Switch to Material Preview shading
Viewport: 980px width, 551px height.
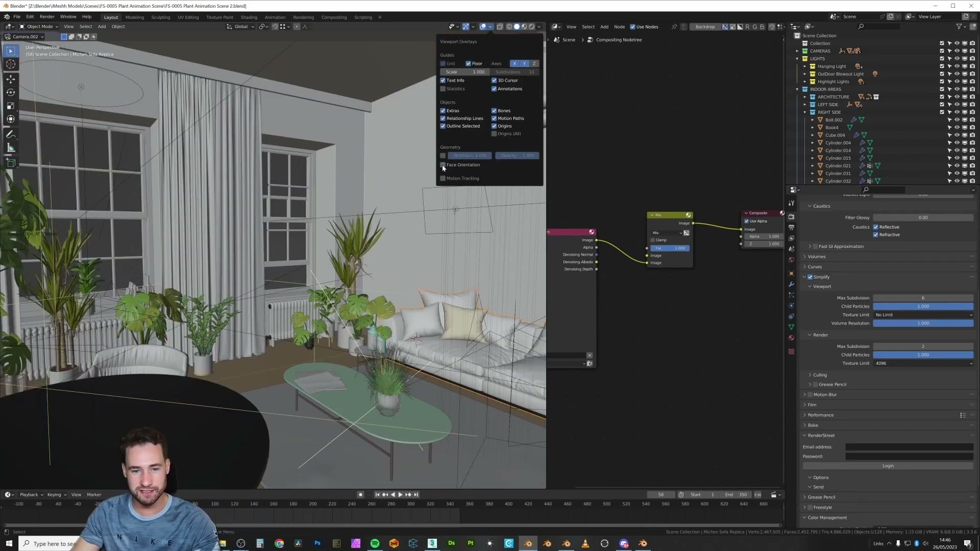524,27
